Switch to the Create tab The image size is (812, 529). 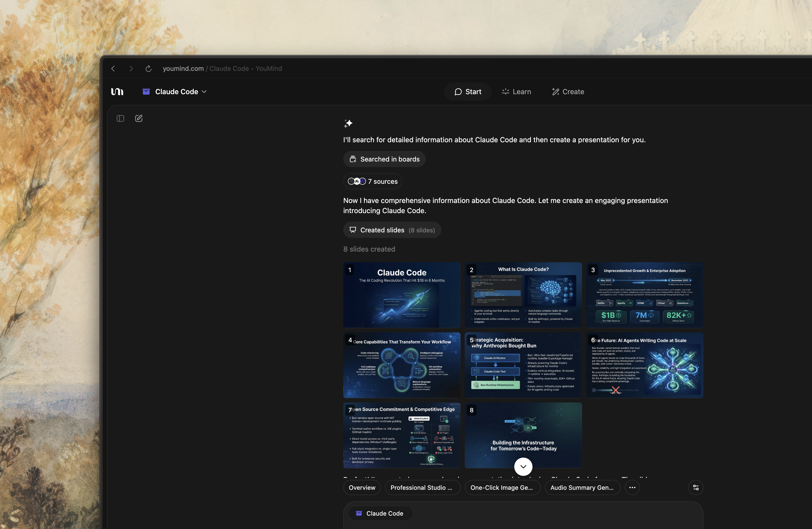568,91
